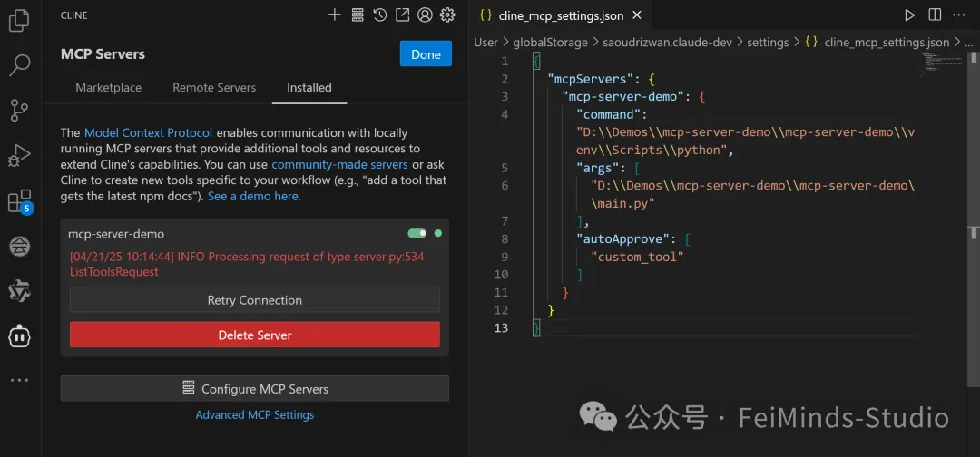Open the Run and Debug view
980x457 pixels.
pos(19,155)
